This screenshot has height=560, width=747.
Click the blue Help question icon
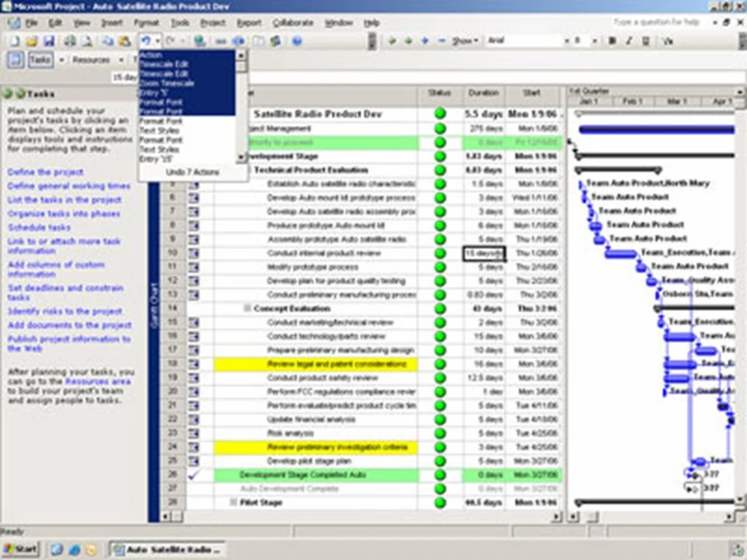296,41
